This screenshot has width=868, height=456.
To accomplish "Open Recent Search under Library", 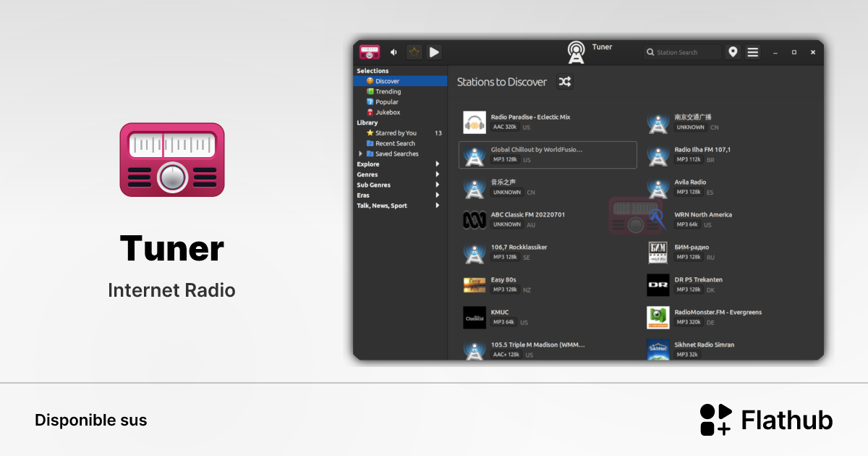I will coord(394,143).
